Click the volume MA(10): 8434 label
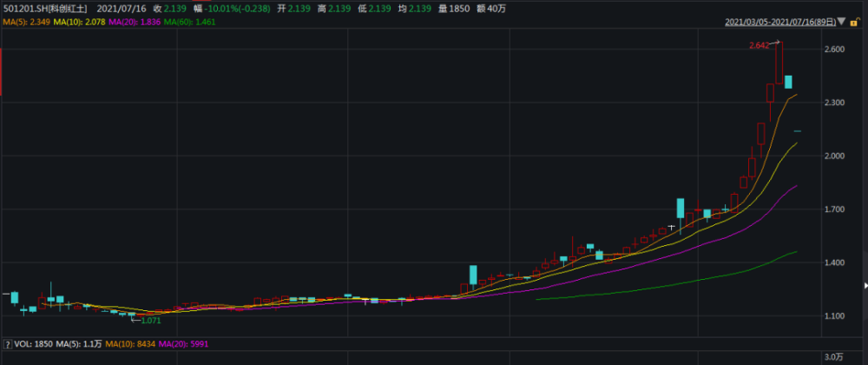 pos(131,344)
